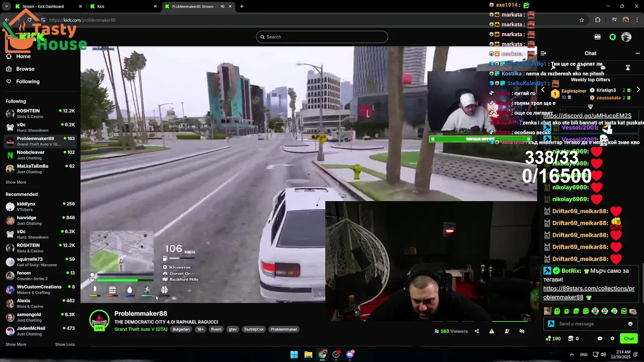Image resolution: width=644 pixels, height=362 pixels.
Task: Go to Home in sidebar
Action: click(18, 56)
